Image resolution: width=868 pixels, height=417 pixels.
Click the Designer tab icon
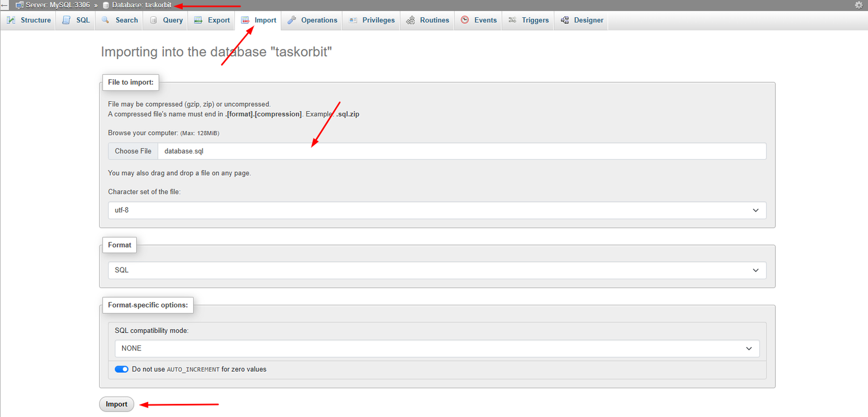pos(565,20)
